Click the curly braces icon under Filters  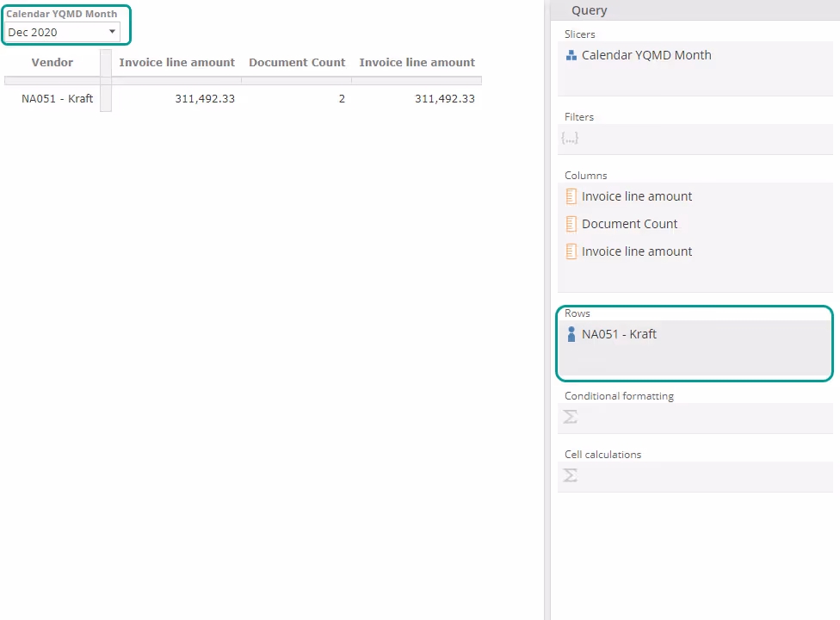[569, 138]
